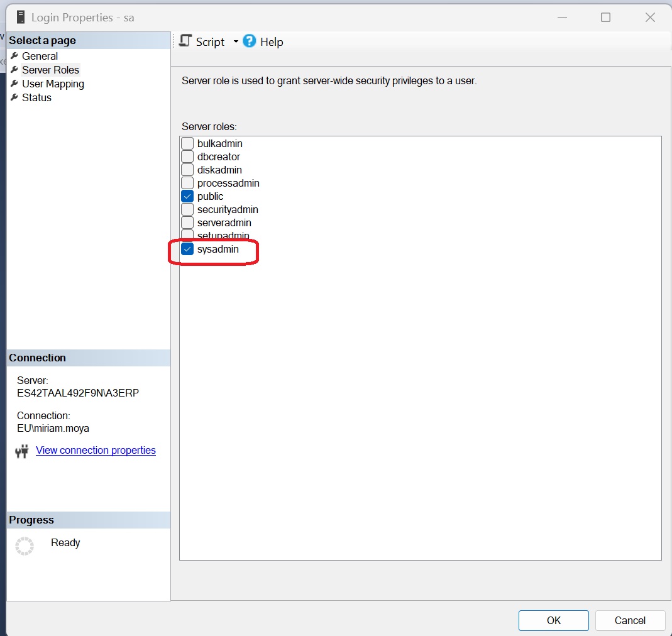
Task: Click the wrench icon beside General
Action: [x=14, y=56]
